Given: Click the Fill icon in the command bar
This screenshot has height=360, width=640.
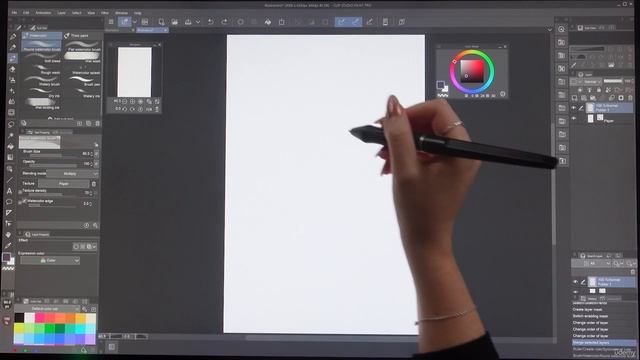Looking at the screenshot, I should coord(268,22).
